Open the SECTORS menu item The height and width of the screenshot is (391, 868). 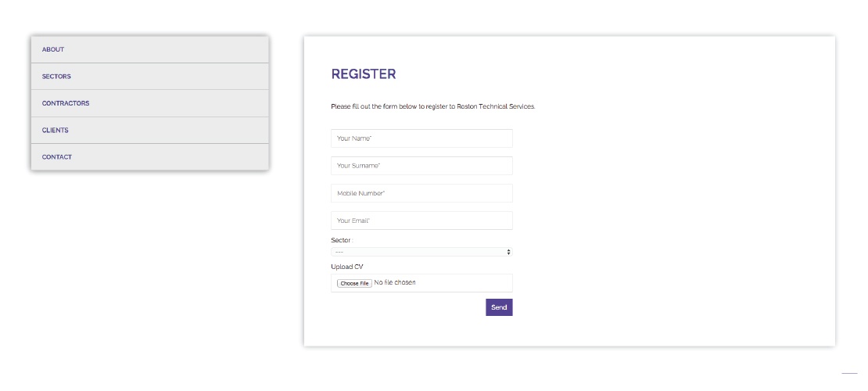click(150, 77)
